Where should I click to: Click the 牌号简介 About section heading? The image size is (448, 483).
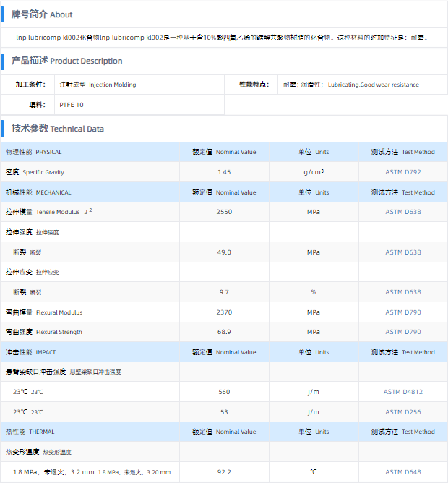pos(42,14)
